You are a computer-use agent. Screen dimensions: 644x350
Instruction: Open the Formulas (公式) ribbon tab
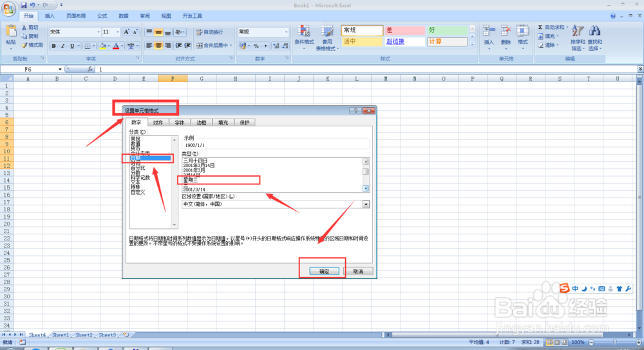click(x=102, y=16)
